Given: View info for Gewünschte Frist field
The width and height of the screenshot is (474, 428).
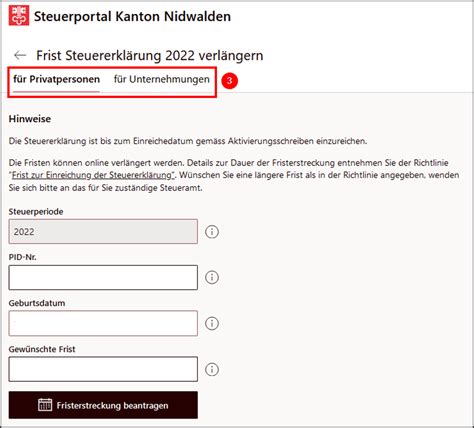Looking at the screenshot, I should [x=212, y=369].
